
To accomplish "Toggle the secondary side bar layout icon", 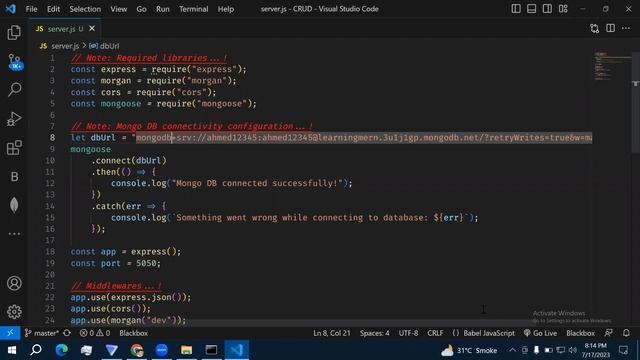I will coord(547,9).
